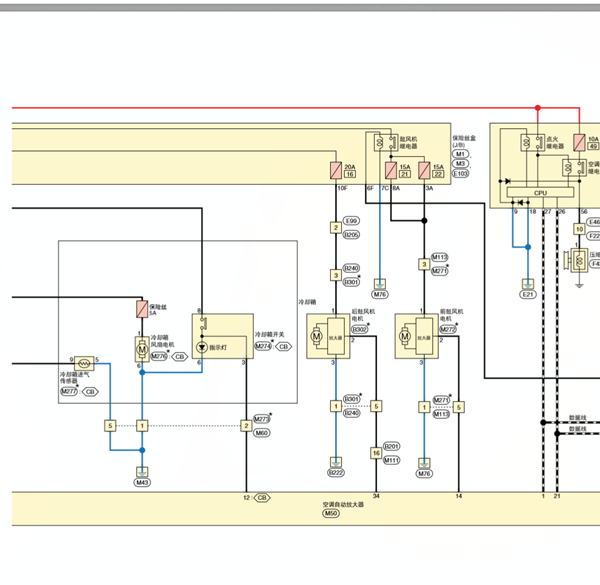Click connector pin box 10 below pin 56
The image size is (600, 585).
pos(579,229)
